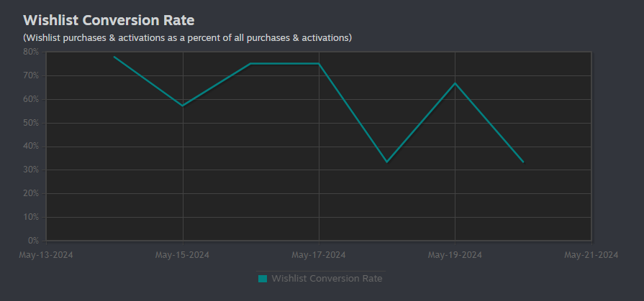Image resolution: width=644 pixels, height=301 pixels.
Task: Click the 50% y-axis label
Action: click(x=31, y=123)
